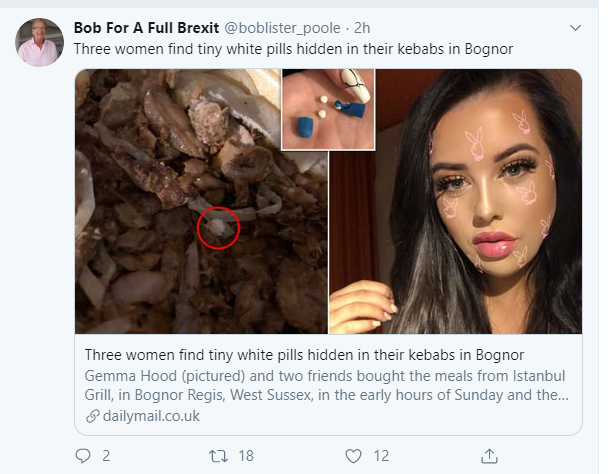610x474 pixels.
Task: Click the like count of 12
Action: click(x=381, y=456)
